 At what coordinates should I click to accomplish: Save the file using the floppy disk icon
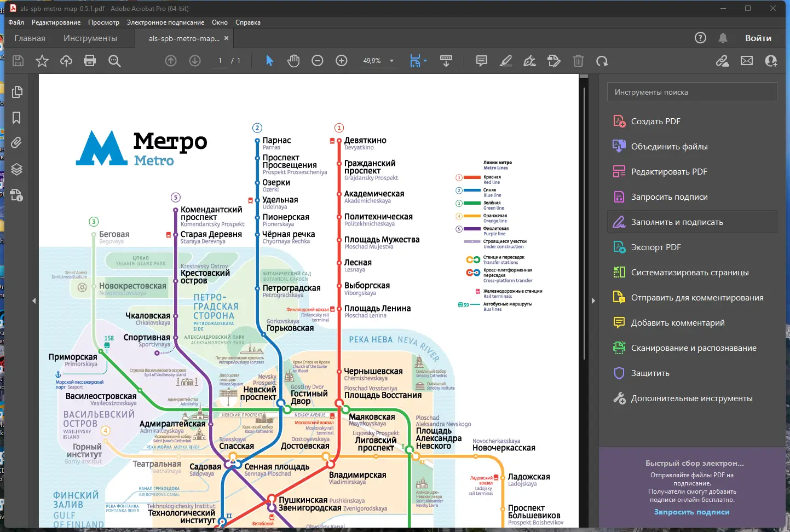(x=18, y=61)
